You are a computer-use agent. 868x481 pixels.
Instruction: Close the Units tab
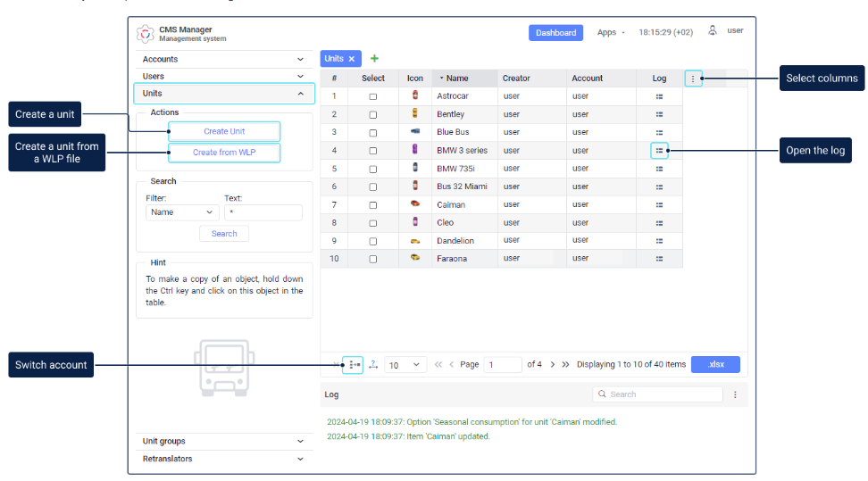pyautogui.click(x=352, y=59)
